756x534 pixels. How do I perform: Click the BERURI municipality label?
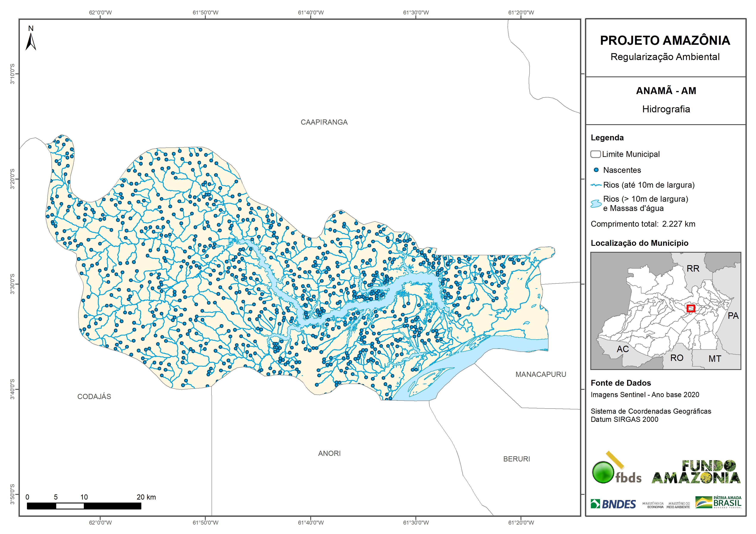tap(517, 459)
